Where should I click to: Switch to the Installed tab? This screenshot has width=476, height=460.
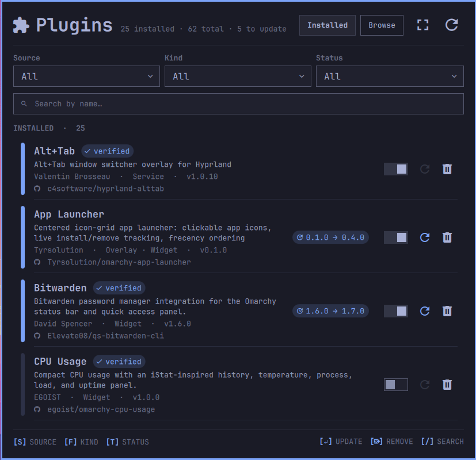pyautogui.click(x=328, y=25)
